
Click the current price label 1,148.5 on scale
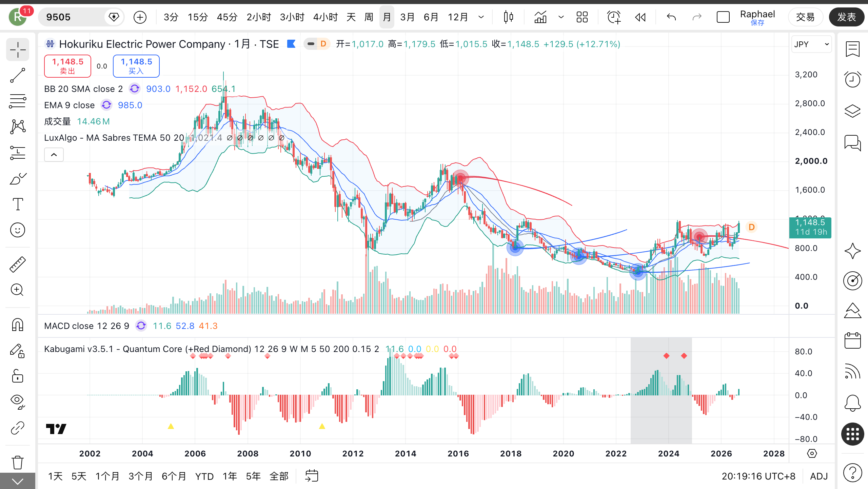(x=810, y=228)
